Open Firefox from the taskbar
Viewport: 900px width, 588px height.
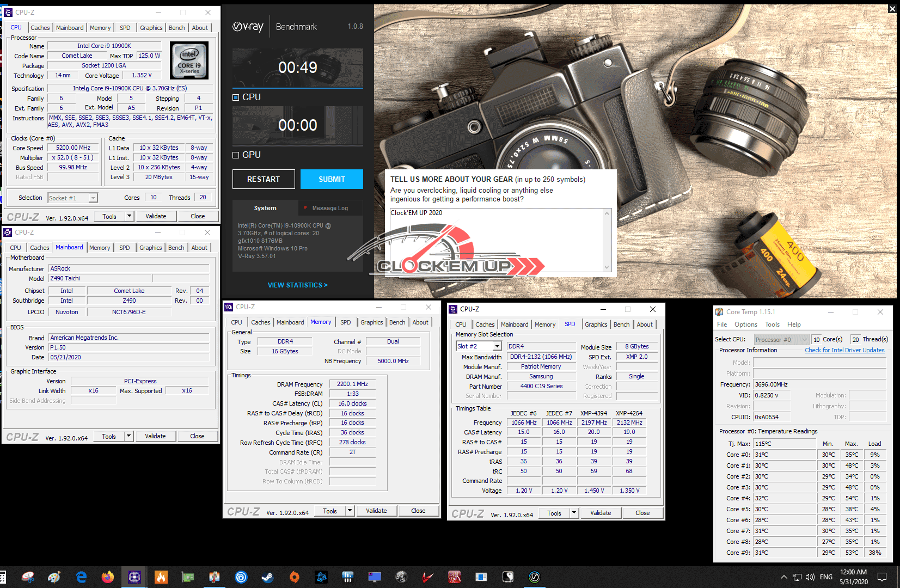[x=108, y=577]
